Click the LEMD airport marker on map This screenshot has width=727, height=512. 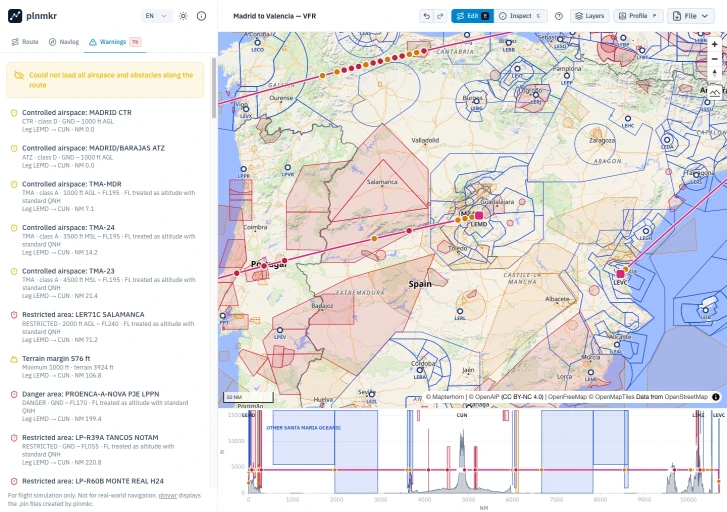pyautogui.click(x=479, y=216)
